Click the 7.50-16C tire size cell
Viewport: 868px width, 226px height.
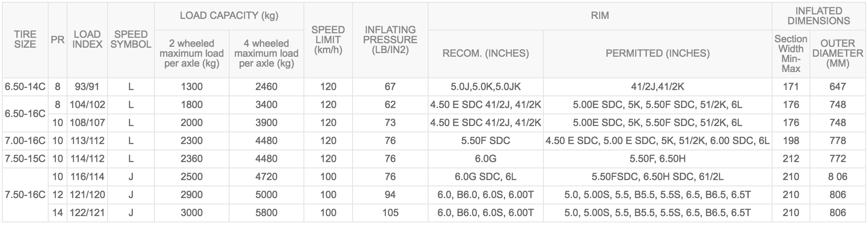(x=25, y=195)
